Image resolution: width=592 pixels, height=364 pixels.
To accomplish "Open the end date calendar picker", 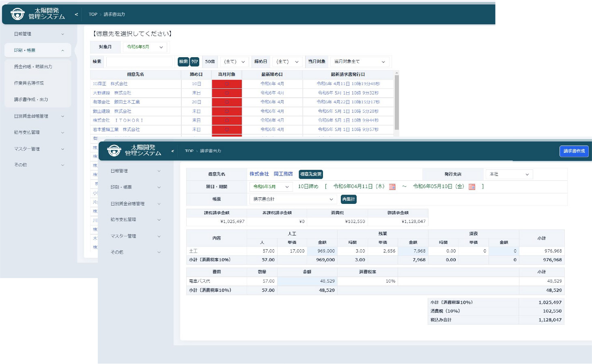I will (x=471, y=187).
